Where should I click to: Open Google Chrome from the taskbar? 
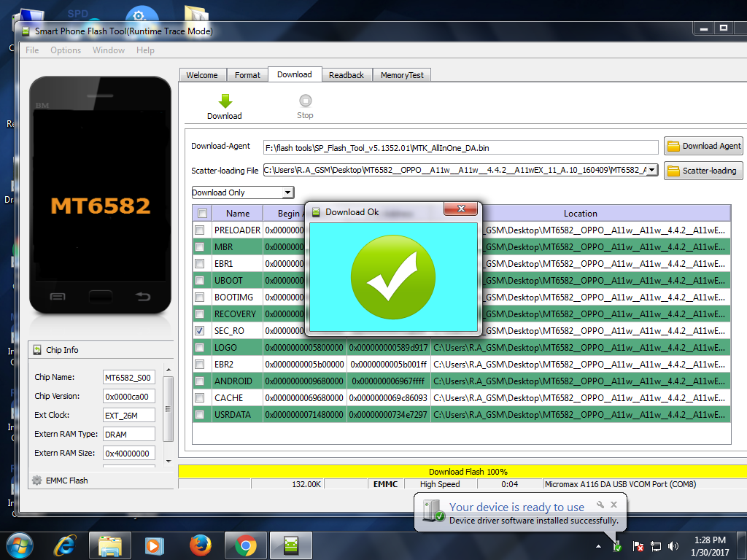245,545
